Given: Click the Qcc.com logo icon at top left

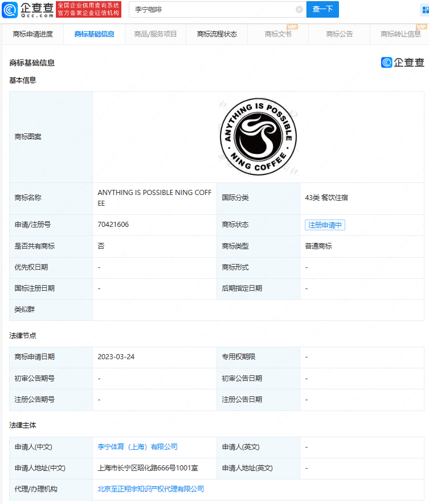Looking at the screenshot, I should click(10, 10).
